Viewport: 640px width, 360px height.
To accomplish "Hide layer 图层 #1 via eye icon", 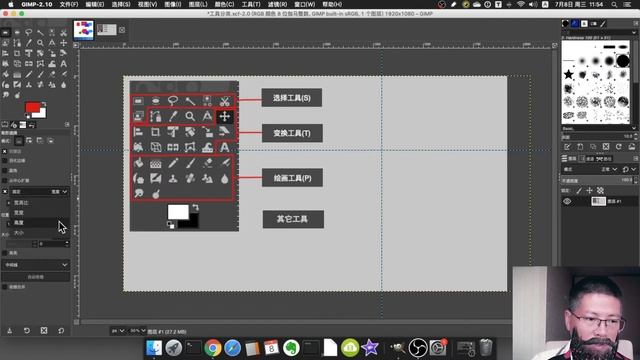I will click(567, 201).
